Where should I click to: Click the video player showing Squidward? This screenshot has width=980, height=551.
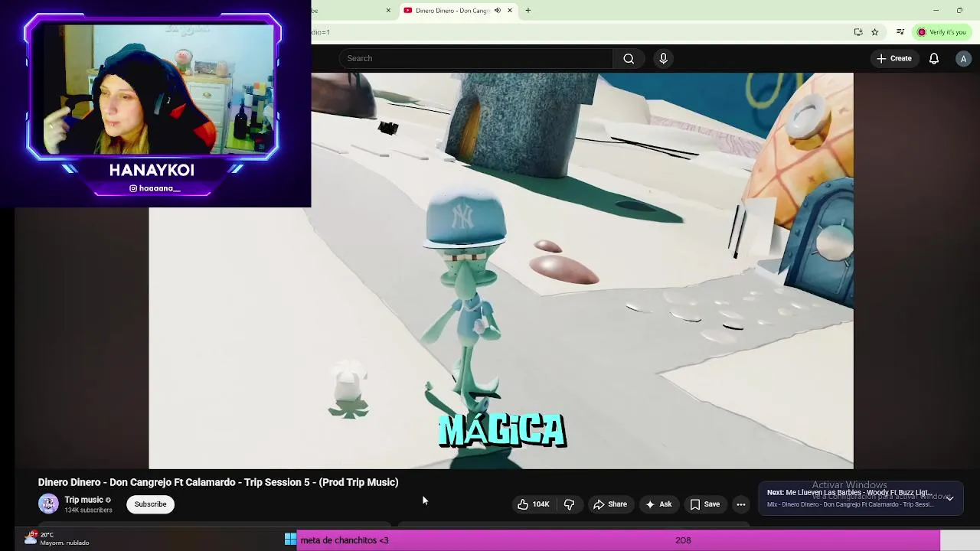501,271
